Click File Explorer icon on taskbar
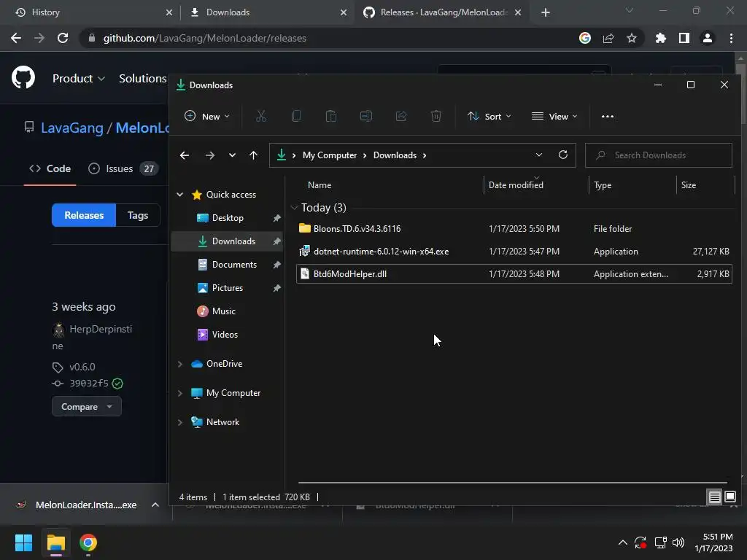Screen dimensions: 747x560 tap(55, 542)
